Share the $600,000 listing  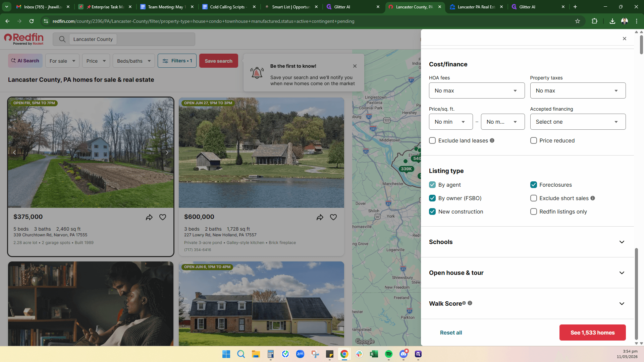pyautogui.click(x=320, y=217)
